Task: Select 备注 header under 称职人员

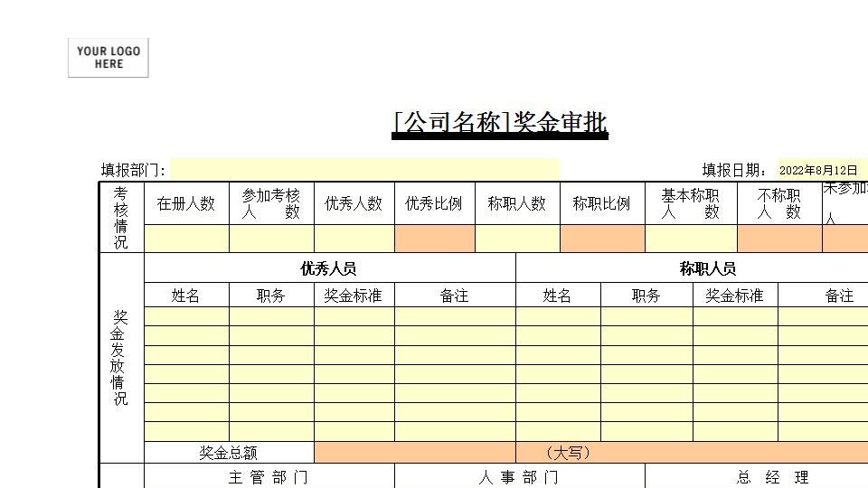Action: tap(823, 295)
